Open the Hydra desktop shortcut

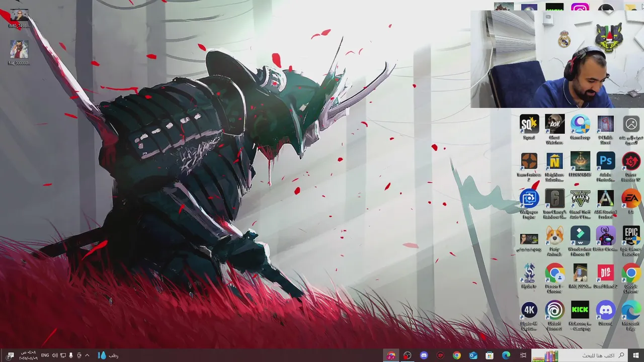[529, 276]
